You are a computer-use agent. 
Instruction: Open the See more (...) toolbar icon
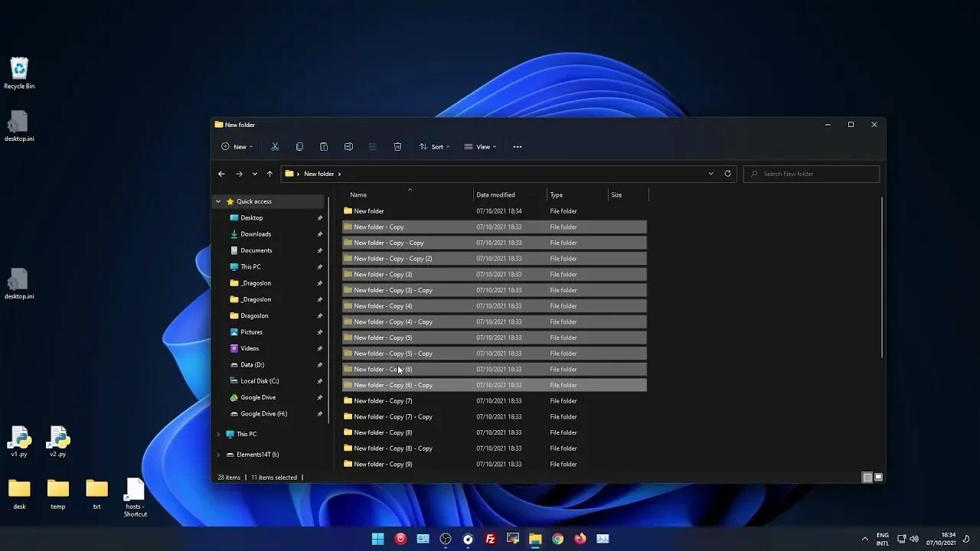(517, 146)
